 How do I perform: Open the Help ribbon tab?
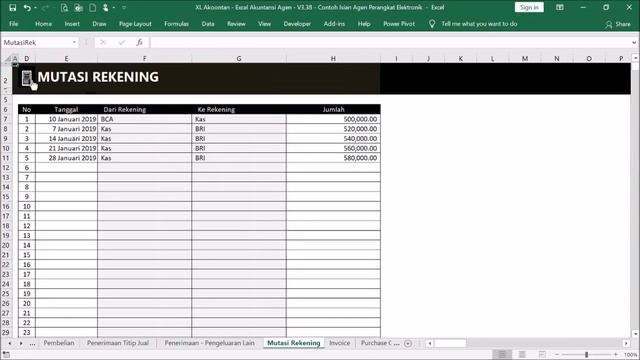(364, 24)
